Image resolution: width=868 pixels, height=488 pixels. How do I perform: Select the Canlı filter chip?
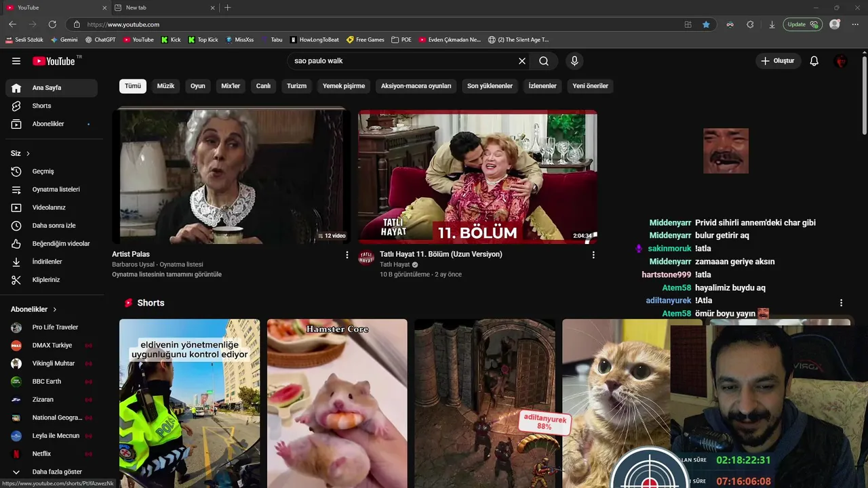263,86
